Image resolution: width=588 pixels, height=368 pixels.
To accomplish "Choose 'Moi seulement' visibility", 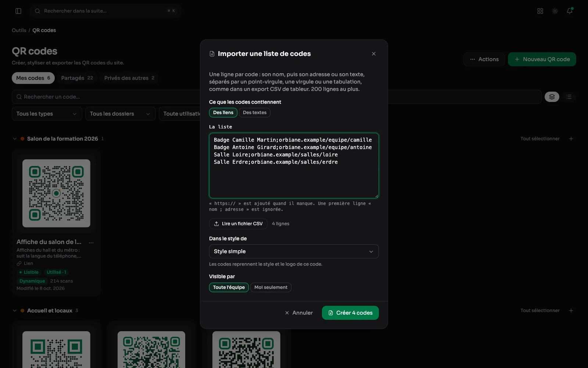I will click(271, 287).
